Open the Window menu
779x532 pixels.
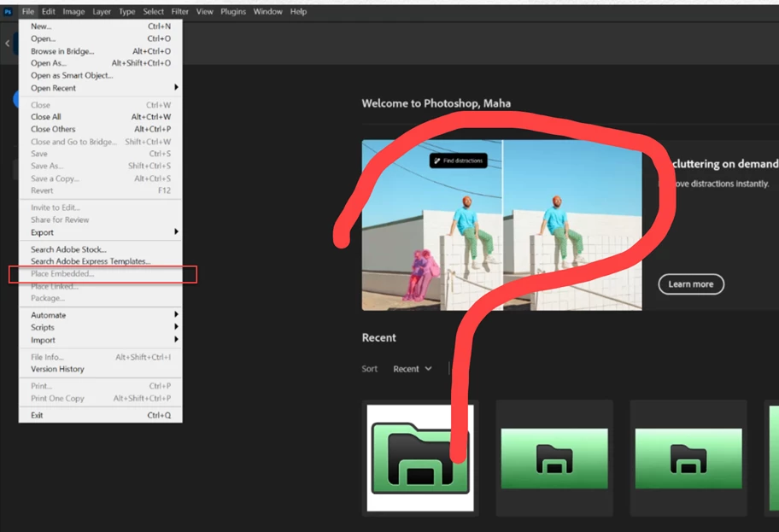(x=268, y=11)
